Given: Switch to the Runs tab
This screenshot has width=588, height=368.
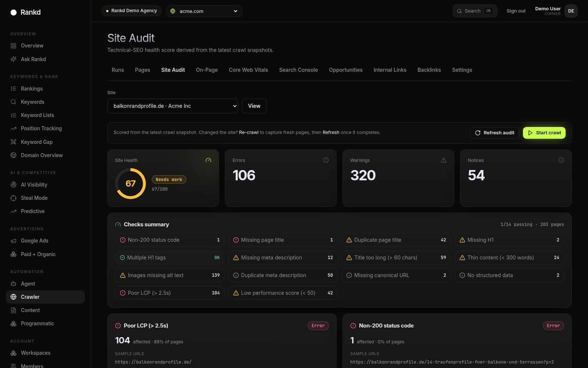Looking at the screenshot, I should tap(118, 70).
